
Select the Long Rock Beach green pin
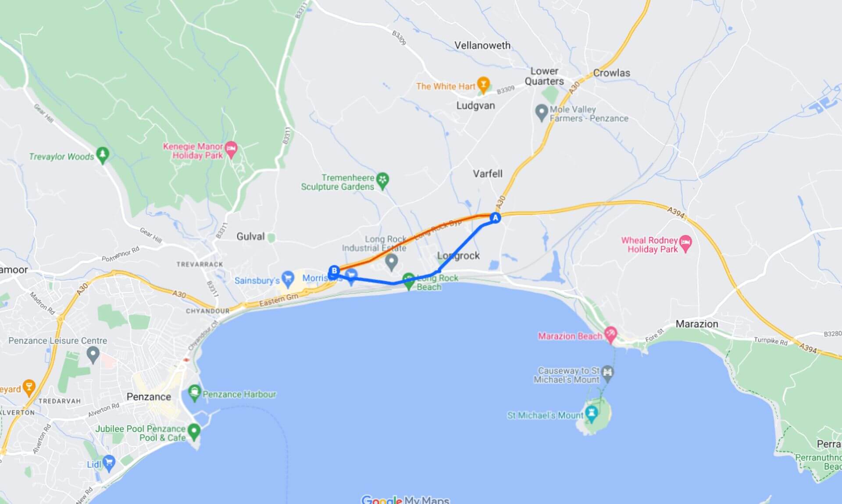(409, 281)
